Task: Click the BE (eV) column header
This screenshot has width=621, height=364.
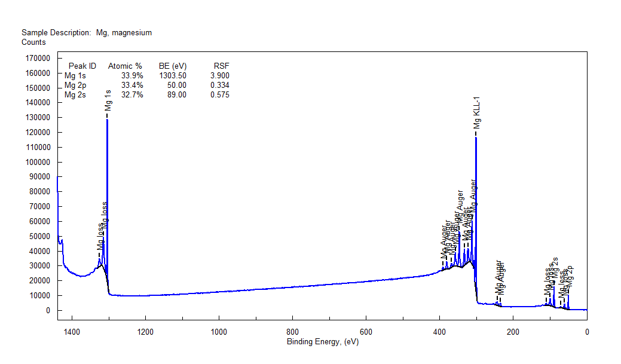Action: pos(173,66)
